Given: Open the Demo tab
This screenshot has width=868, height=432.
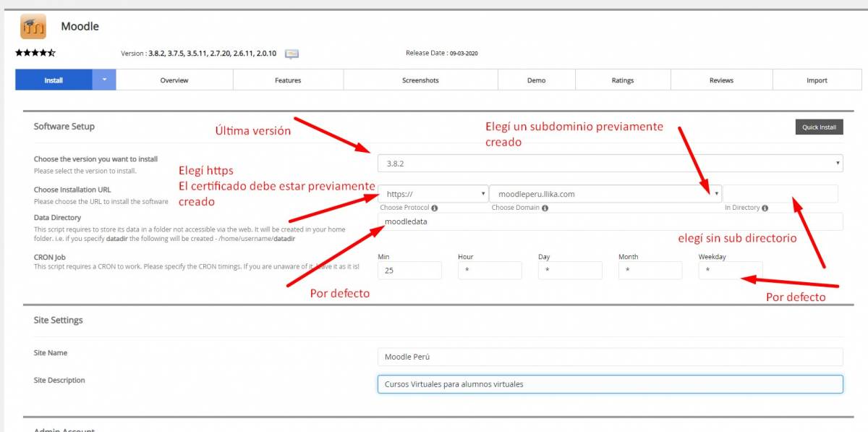Looking at the screenshot, I should (537, 80).
